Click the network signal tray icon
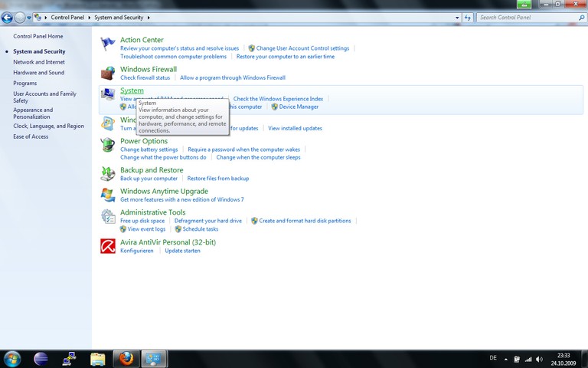Image resolution: width=588 pixels, height=368 pixels. point(528,360)
